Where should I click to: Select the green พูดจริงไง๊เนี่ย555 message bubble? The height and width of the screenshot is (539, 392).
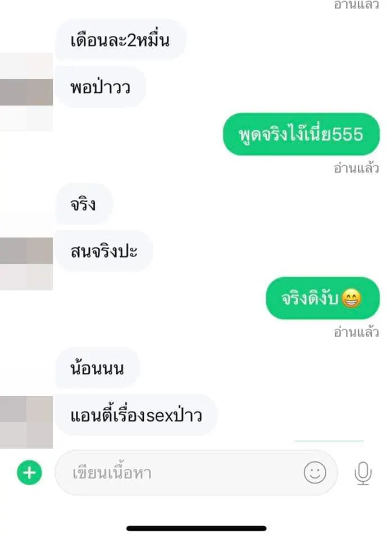click(x=301, y=134)
